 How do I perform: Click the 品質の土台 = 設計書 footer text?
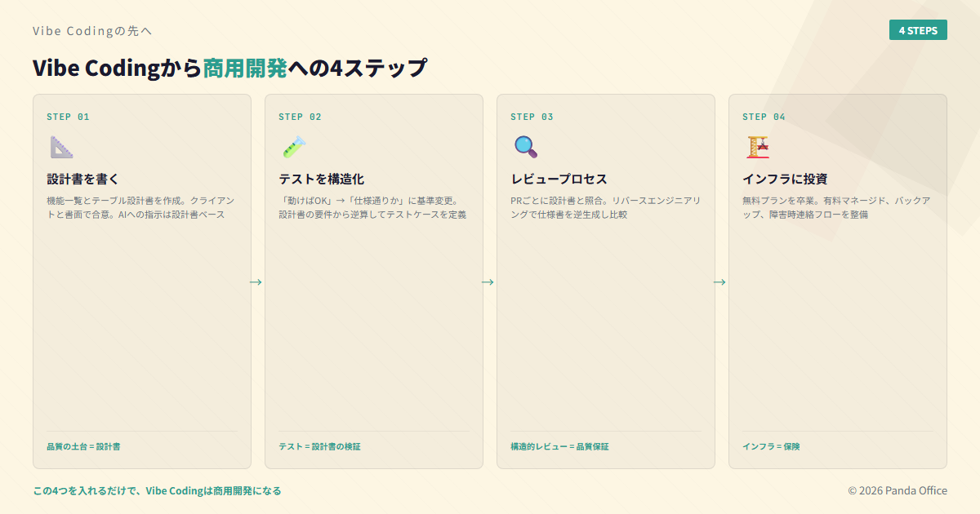[x=83, y=446]
